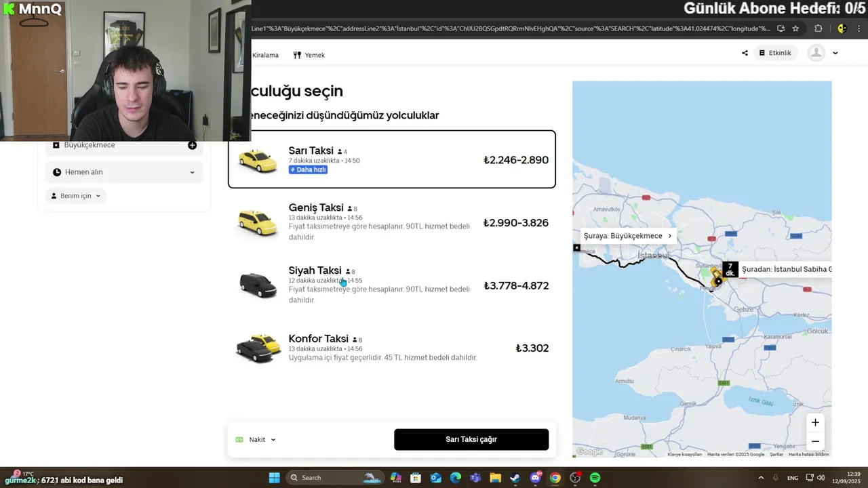Click the Şuradan: İstanbul Sabiha map label

click(785, 269)
